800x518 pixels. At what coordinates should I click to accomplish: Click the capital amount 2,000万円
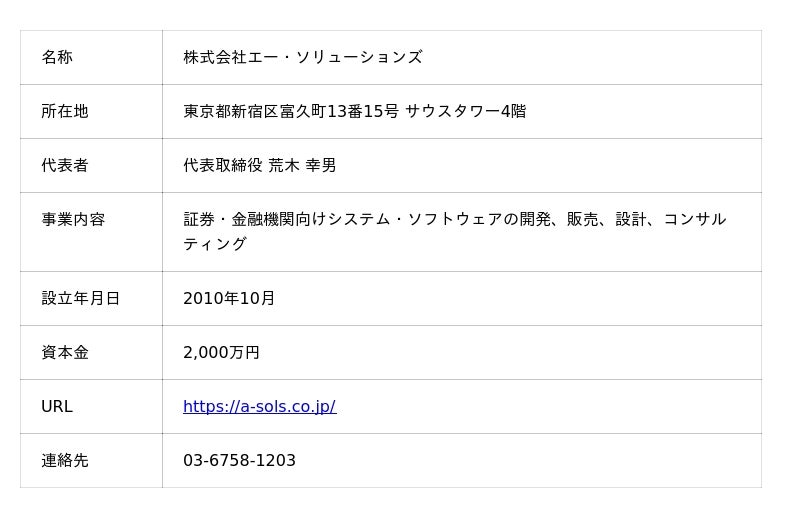click(221, 353)
